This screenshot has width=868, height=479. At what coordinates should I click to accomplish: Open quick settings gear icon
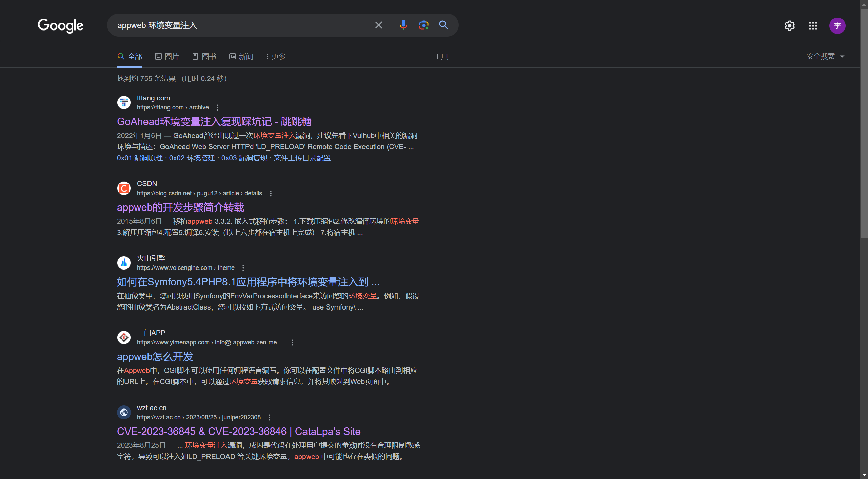[790, 26]
